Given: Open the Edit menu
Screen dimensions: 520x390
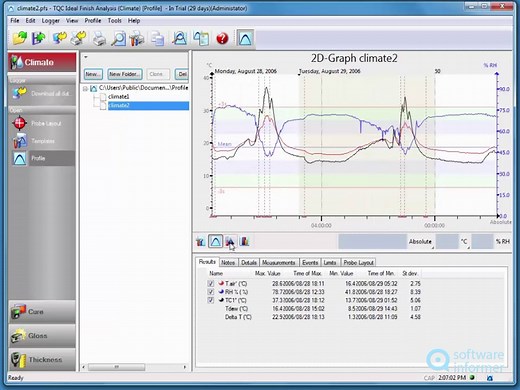Looking at the screenshot, I should pos(30,21).
